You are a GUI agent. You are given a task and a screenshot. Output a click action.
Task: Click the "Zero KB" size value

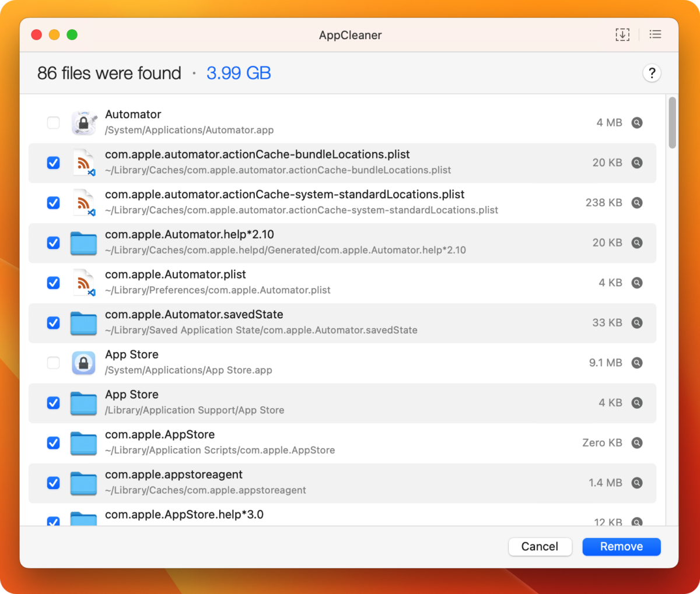click(602, 443)
